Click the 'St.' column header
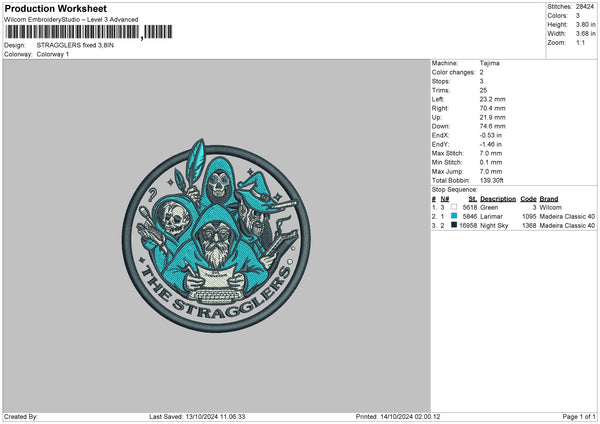 click(473, 199)
